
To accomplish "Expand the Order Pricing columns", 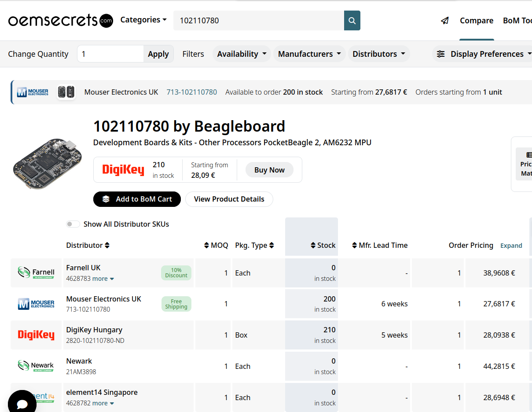I will click(x=511, y=246).
